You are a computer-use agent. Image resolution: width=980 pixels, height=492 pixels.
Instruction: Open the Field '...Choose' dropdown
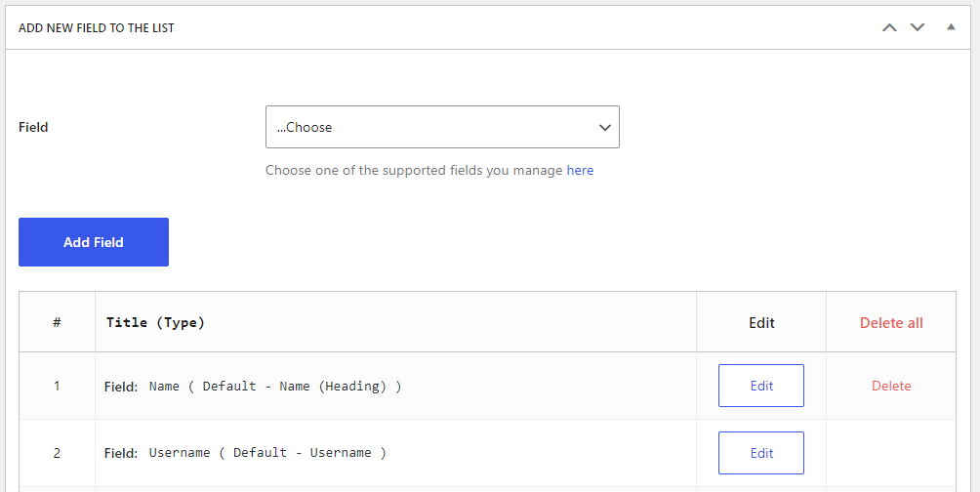tap(442, 127)
